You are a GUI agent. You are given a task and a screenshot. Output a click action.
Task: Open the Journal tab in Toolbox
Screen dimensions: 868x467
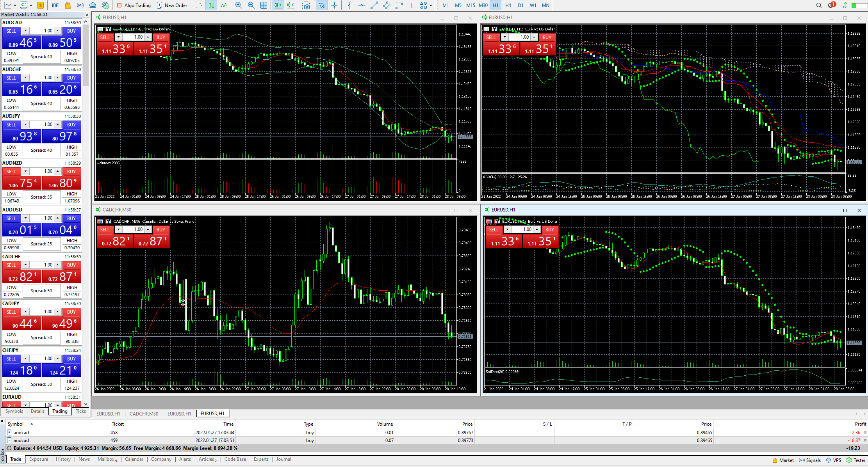pos(284,459)
